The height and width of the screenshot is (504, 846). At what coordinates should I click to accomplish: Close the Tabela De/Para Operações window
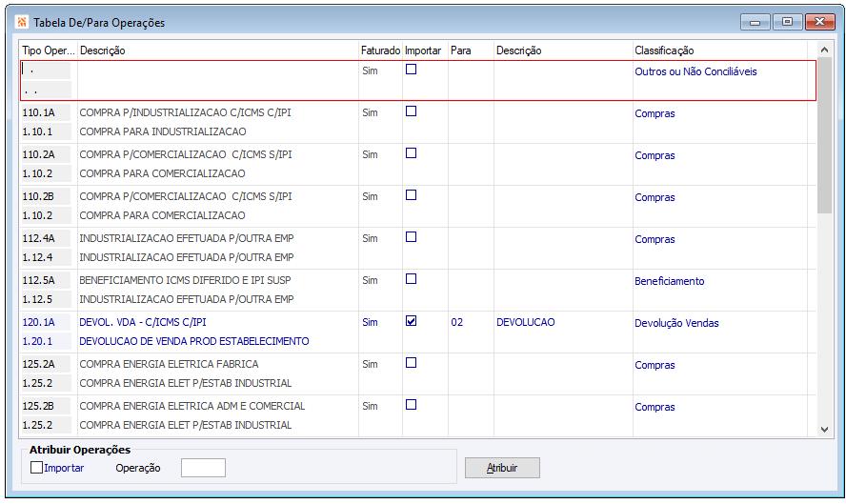(820, 22)
